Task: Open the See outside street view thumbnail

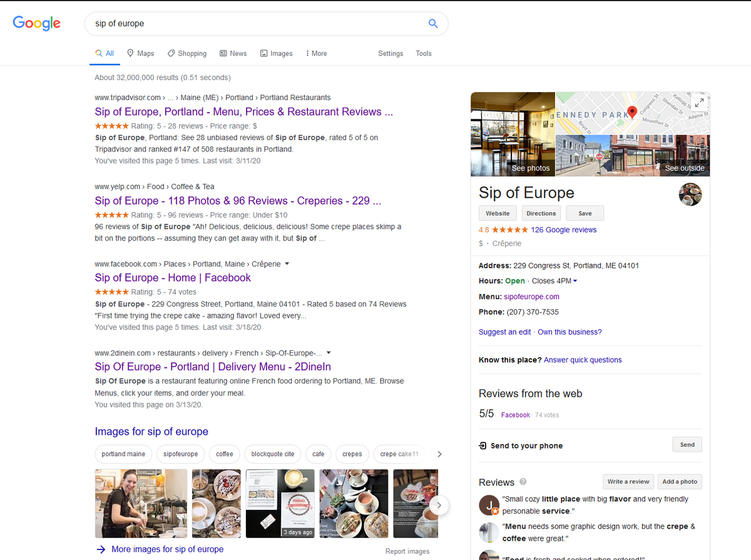Action: tap(633, 156)
